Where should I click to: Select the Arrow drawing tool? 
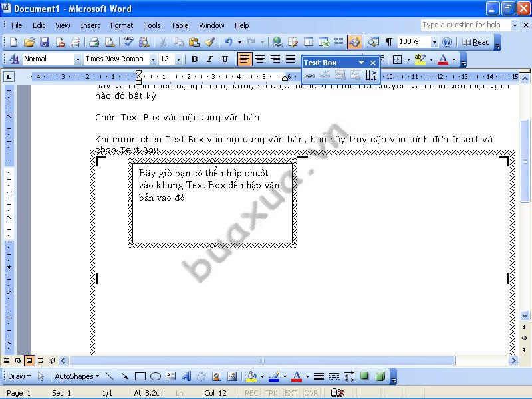tap(124, 376)
